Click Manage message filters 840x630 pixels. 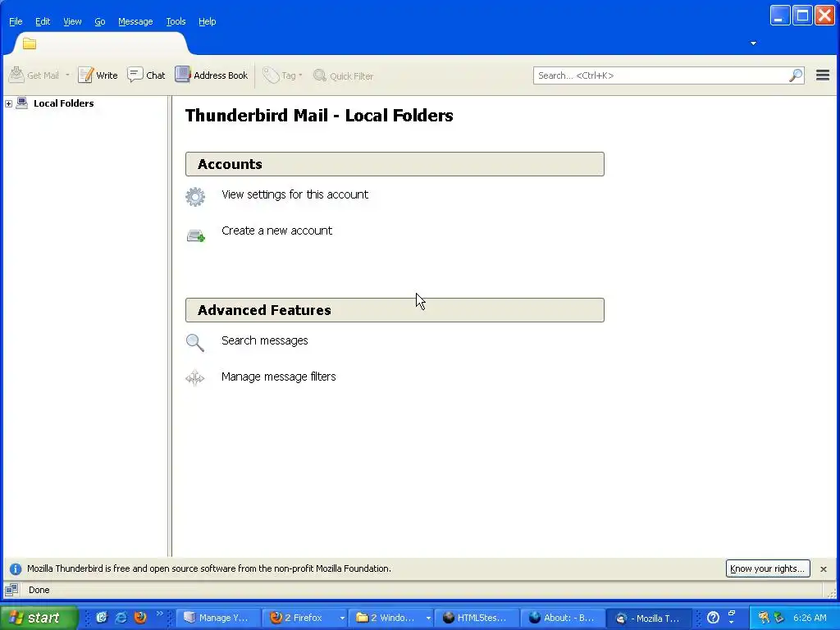pyautogui.click(x=279, y=377)
